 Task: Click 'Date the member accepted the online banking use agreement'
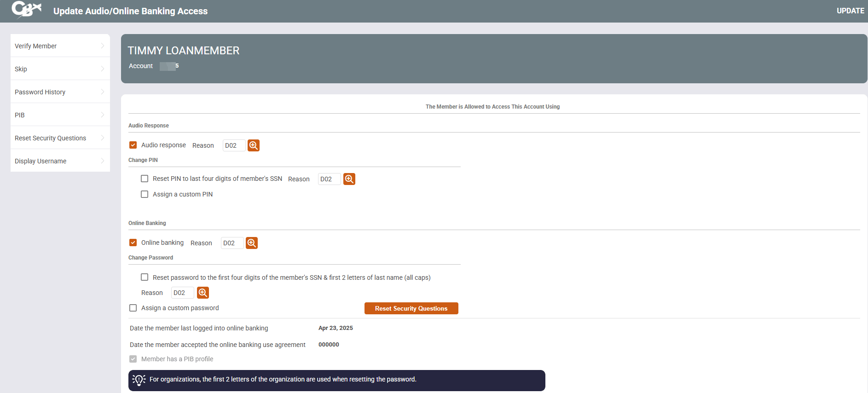[x=218, y=345]
